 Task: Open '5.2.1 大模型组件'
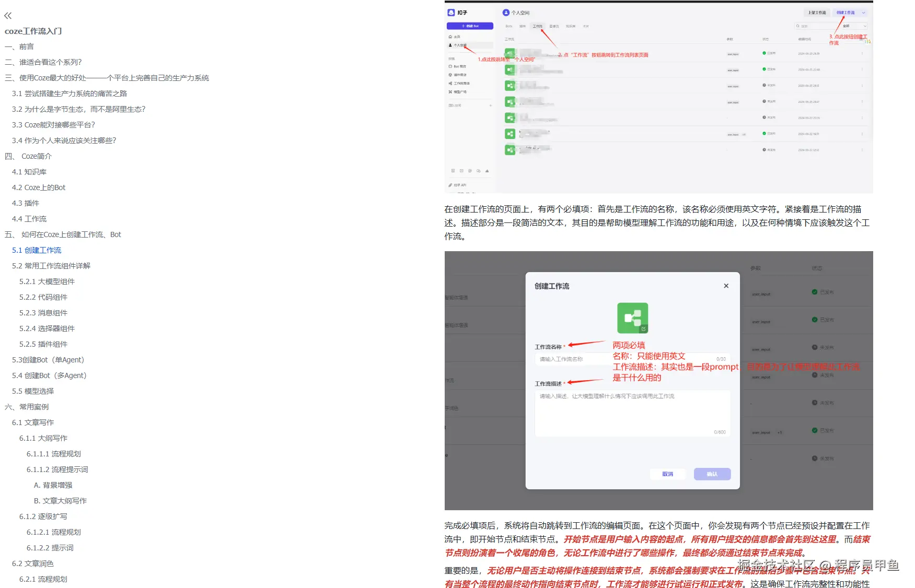[47, 281]
